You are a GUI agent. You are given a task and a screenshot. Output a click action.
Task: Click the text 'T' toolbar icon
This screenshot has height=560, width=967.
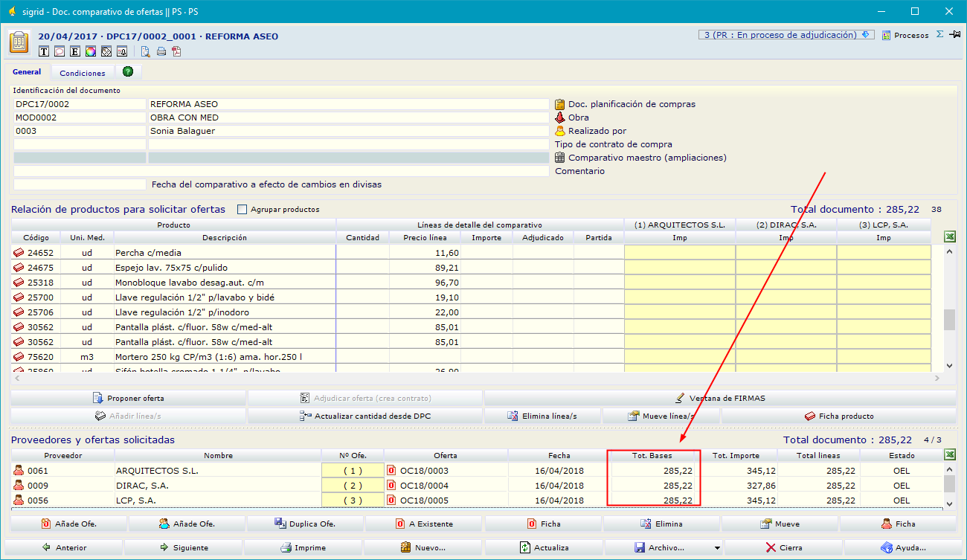click(x=44, y=51)
